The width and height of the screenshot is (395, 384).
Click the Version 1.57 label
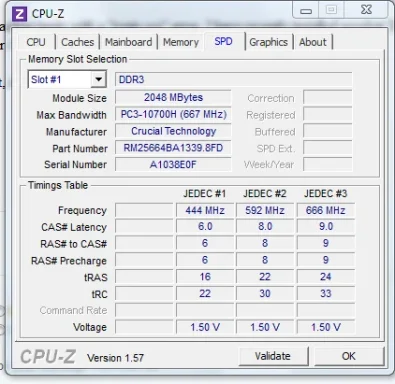coord(115,358)
